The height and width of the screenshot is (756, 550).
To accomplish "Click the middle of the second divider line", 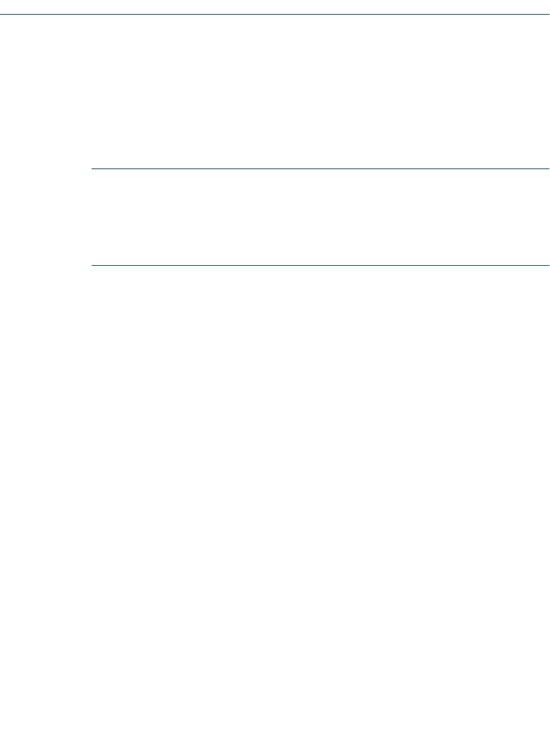I will (x=320, y=168).
